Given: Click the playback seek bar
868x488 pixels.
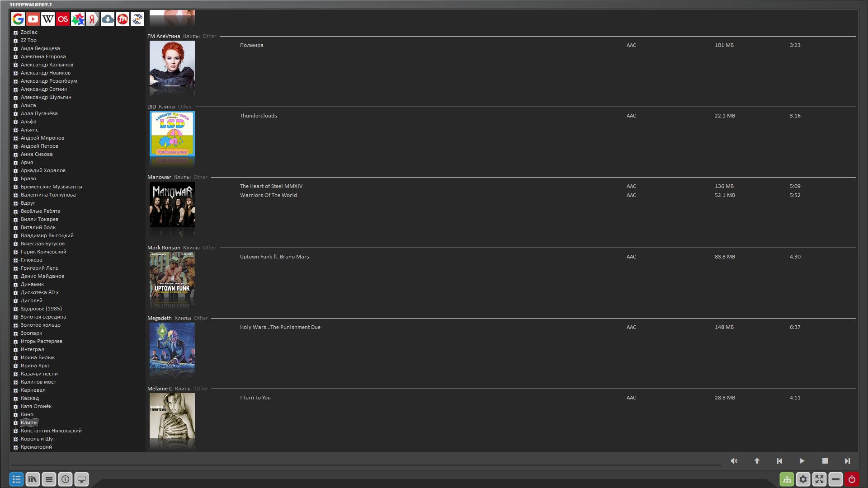Looking at the screenshot, I should pos(362,465).
